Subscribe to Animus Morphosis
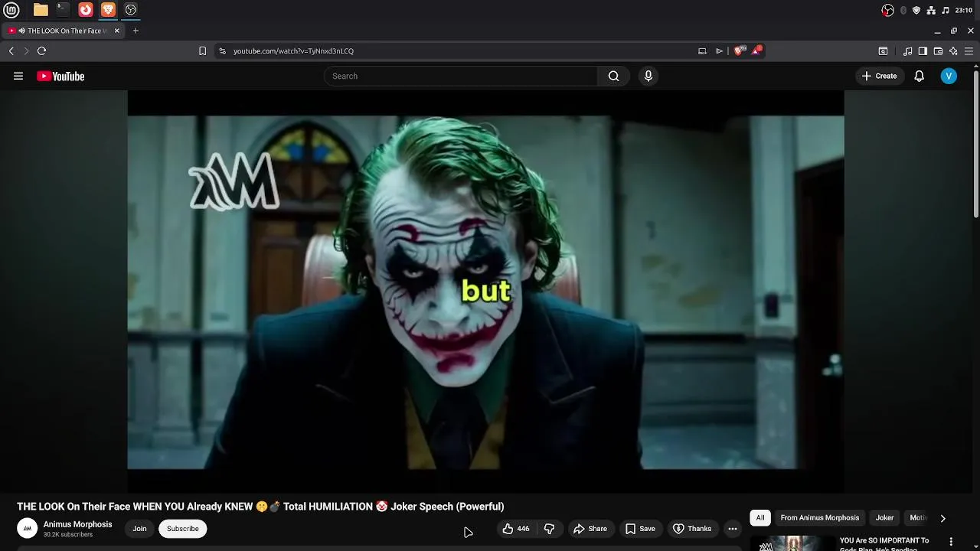The image size is (980, 551). tap(182, 529)
